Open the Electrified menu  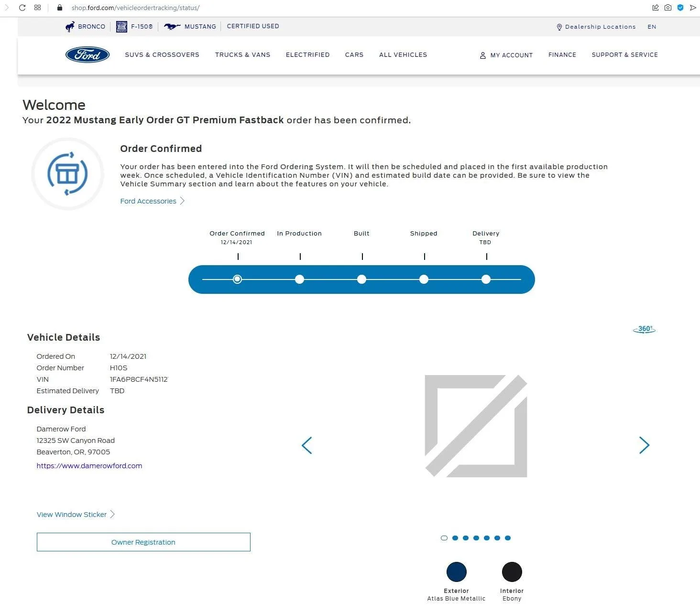pos(308,55)
